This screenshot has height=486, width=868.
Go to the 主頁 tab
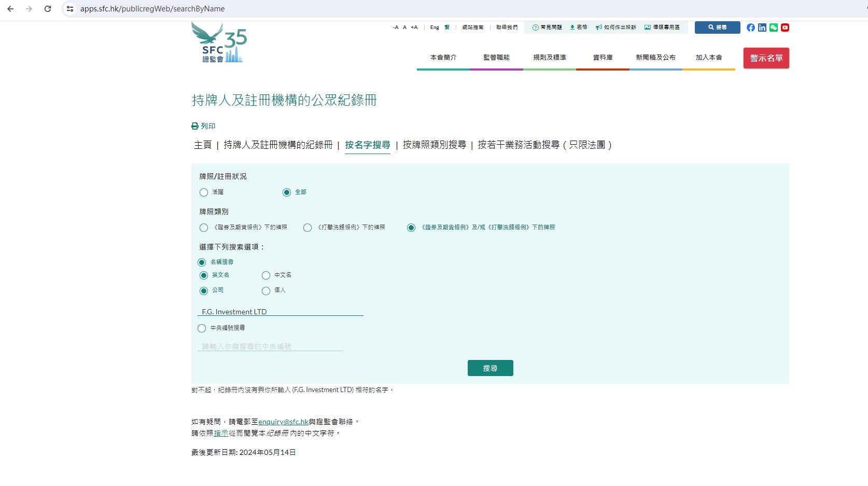pyautogui.click(x=203, y=145)
